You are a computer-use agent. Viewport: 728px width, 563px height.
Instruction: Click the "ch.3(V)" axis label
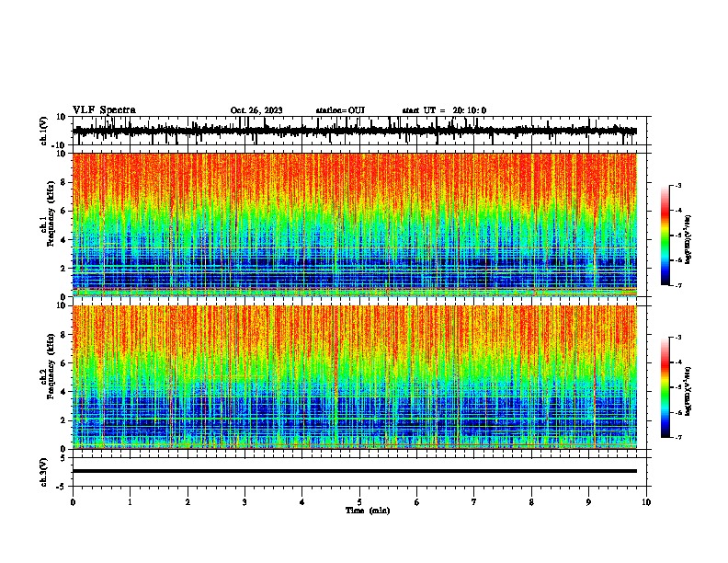[44, 472]
